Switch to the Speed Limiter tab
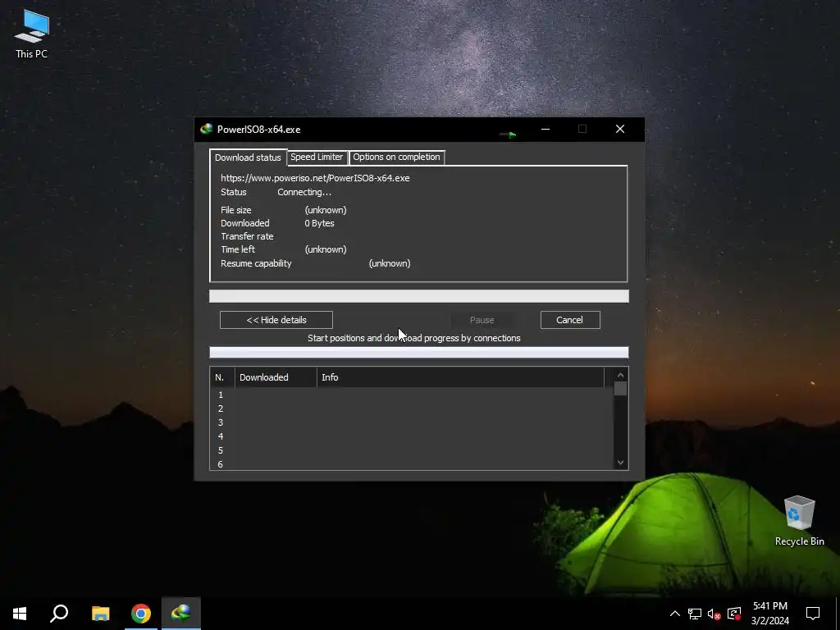The height and width of the screenshot is (630, 840). click(317, 157)
